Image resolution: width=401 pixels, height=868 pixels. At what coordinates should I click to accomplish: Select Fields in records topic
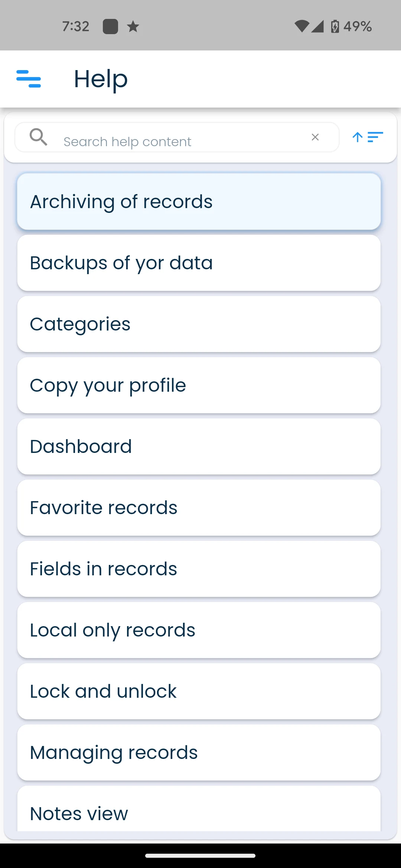click(199, 569)
